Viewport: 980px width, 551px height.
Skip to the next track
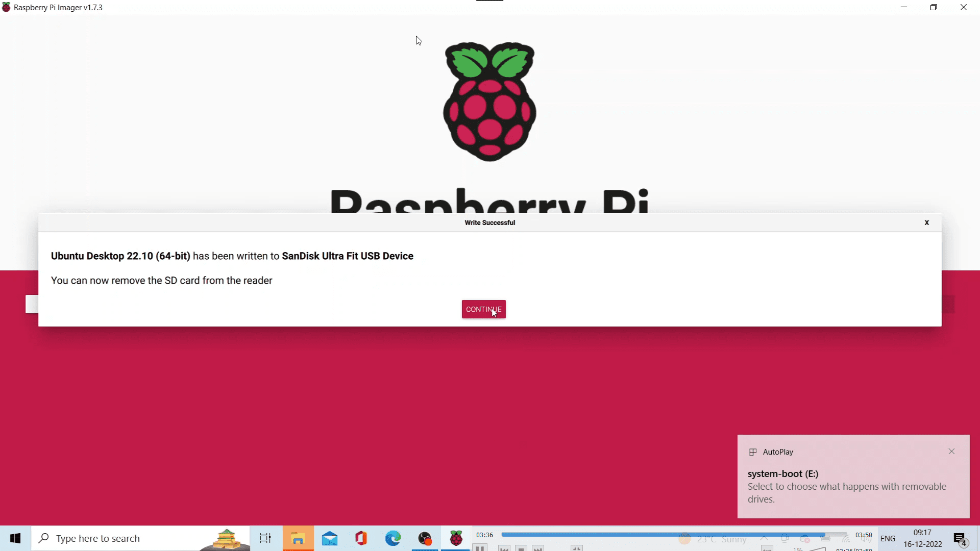(x=537, y=548)
